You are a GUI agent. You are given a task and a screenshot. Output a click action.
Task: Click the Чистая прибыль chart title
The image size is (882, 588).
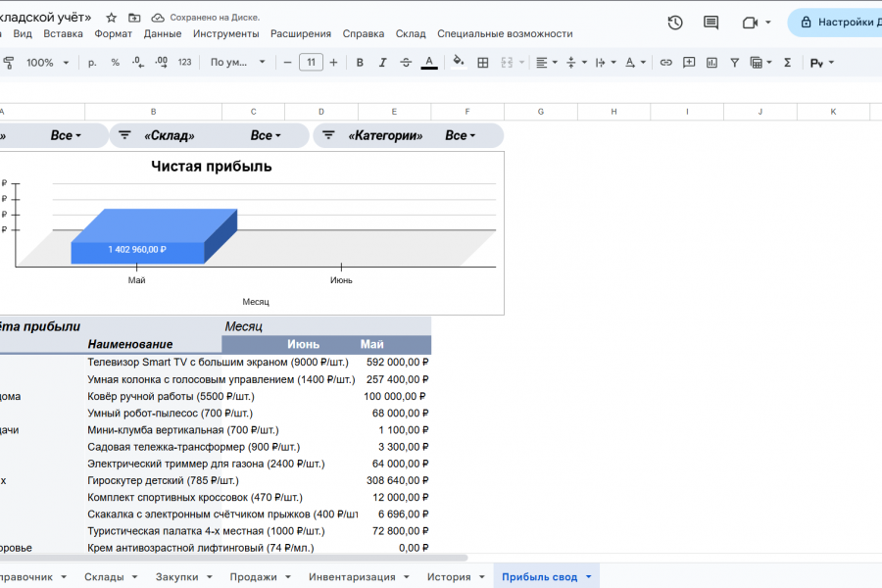[x=212, y=166]
